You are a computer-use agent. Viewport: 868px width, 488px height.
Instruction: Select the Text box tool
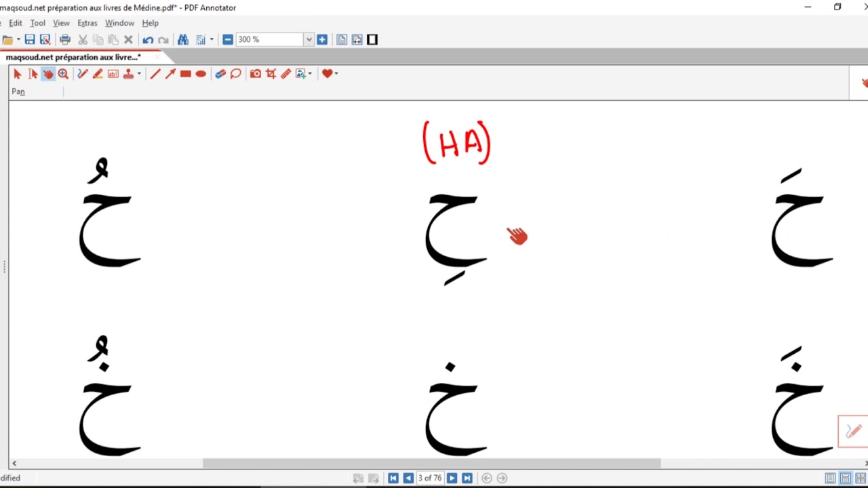[x=113, y=73]
